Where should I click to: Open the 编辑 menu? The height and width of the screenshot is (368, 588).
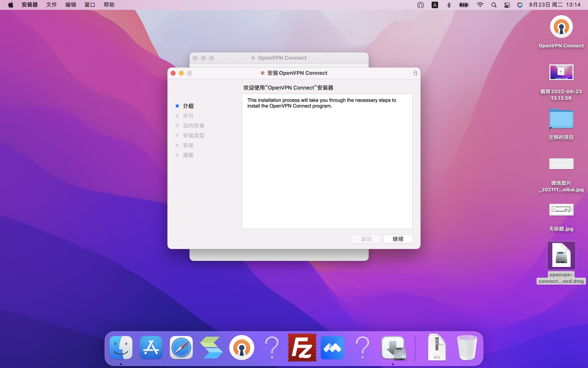[x=71, y=5]
